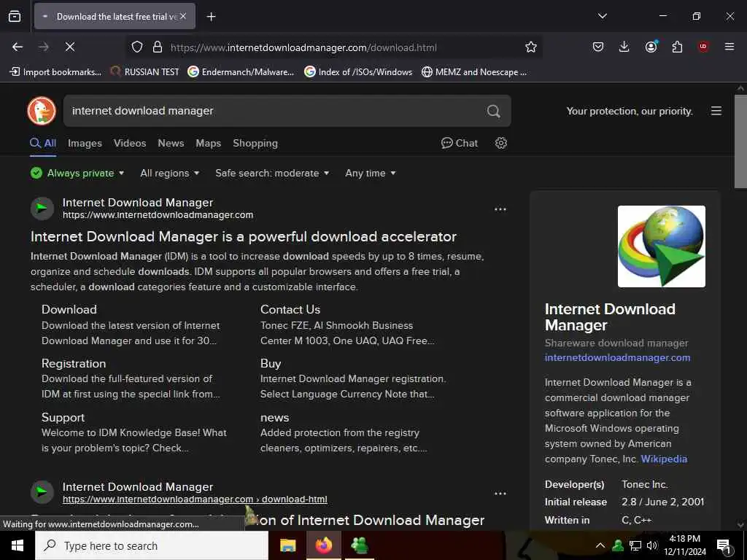Image resolution: width=747 pixels, height=560 pixels.
Task: Click the page vertical scrollbar thumb
Action: (740, 141)
